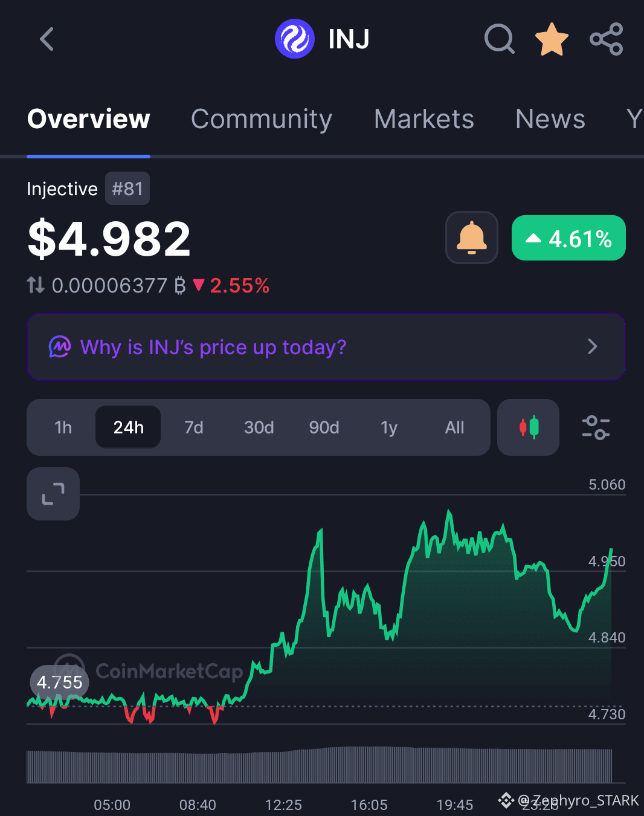This screenshot has width=644, height=816.
Task: Go back using the left arrow
Action: (x=47, y=39)
